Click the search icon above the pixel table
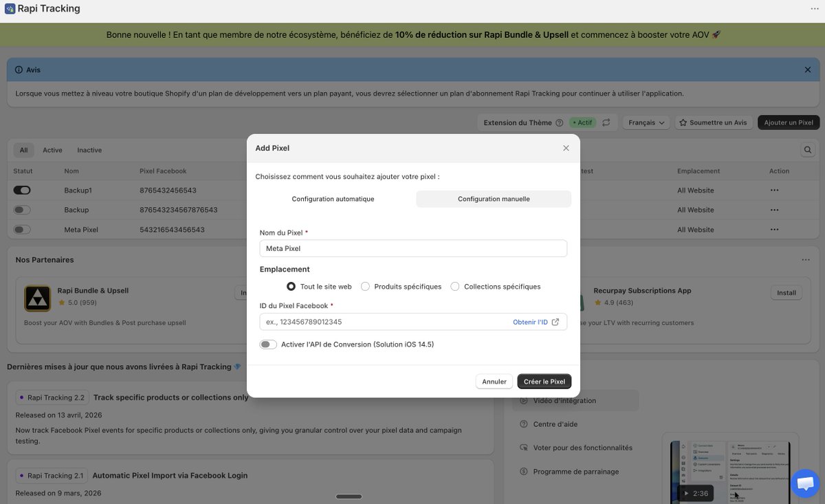This screenshot has height=504, width=825. [807, 150]
